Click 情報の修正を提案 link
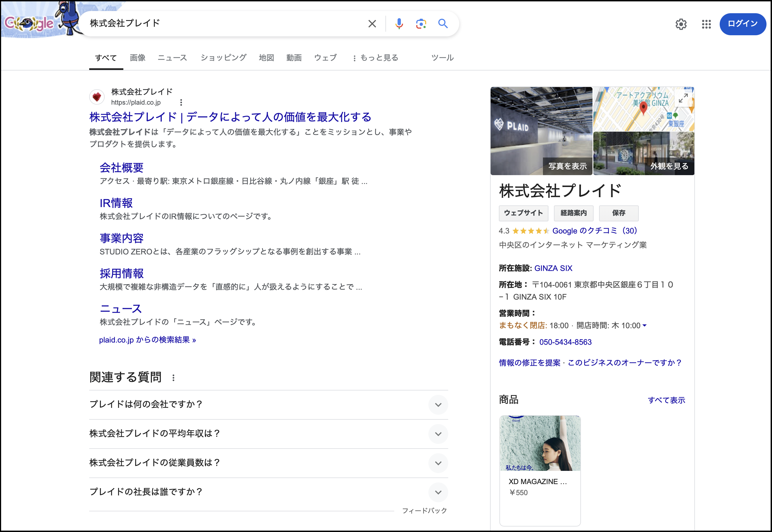772x532 pixels. [530, 363]
